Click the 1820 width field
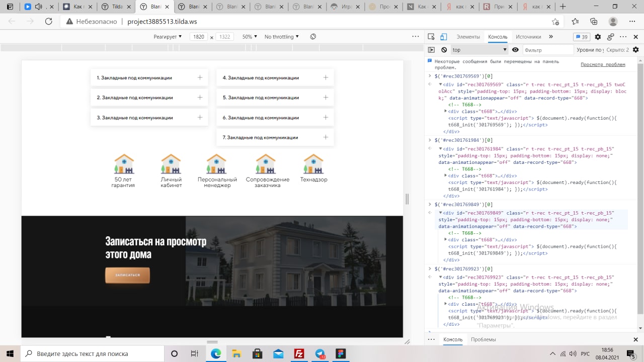644x362 pixels. point(199,37)
